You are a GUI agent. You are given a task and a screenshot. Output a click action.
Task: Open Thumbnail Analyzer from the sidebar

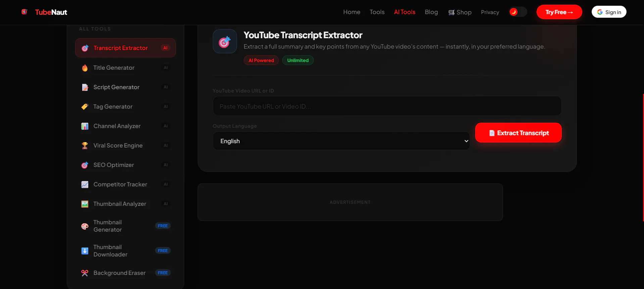pyautogui.click(x=126, y=204)
